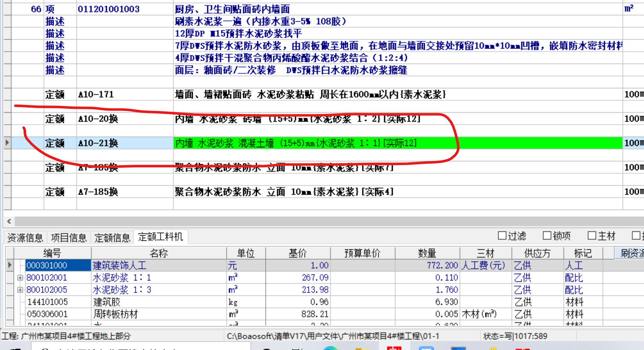Click the horizontal scrollbar track under the quota list

coord(329,221)
